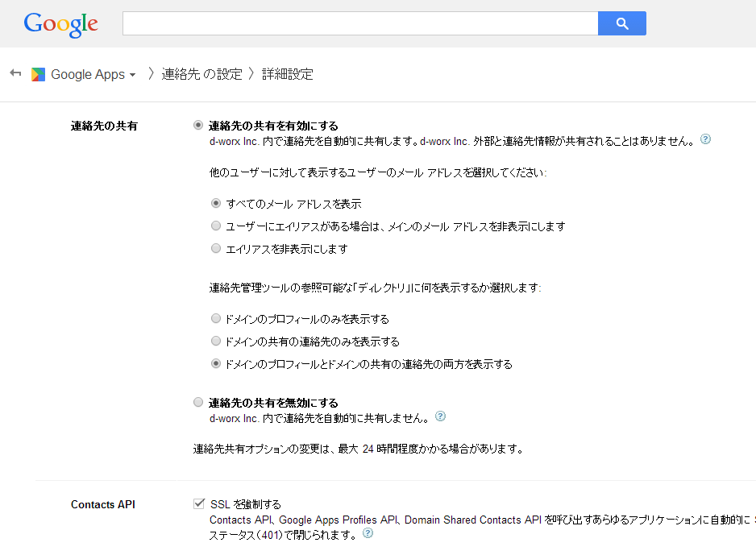The width and height of the screenshot is (756, 555).
Task: Select エイリアスを非表示にします option
Action: (x=215, y=248)
